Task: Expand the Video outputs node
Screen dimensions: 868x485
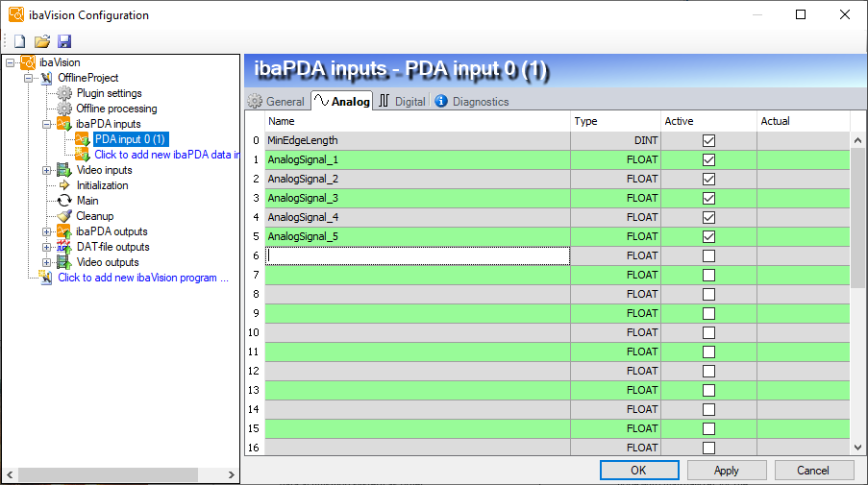Action: pyautogui.click(x=46, y=262)
